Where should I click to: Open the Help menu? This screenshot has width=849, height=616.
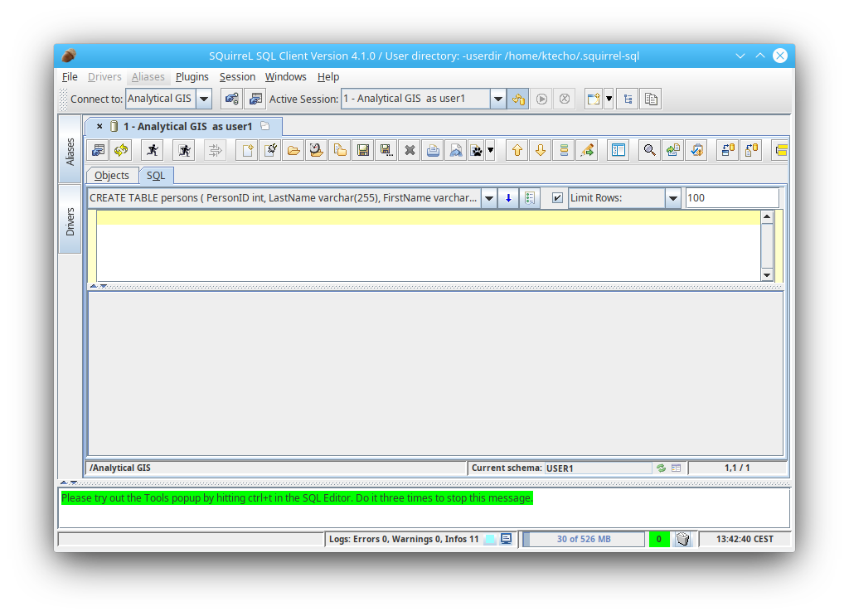point(328,77)
